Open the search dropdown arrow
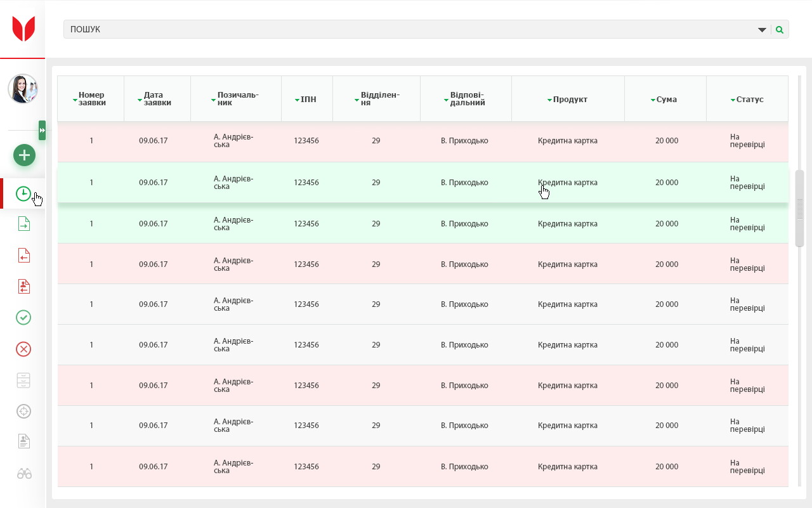 tap(762, 30)
